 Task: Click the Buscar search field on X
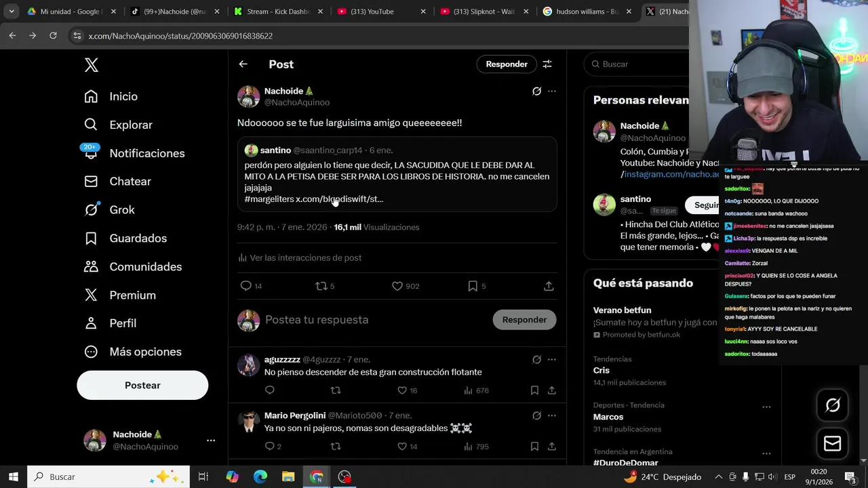pos(637,64)
